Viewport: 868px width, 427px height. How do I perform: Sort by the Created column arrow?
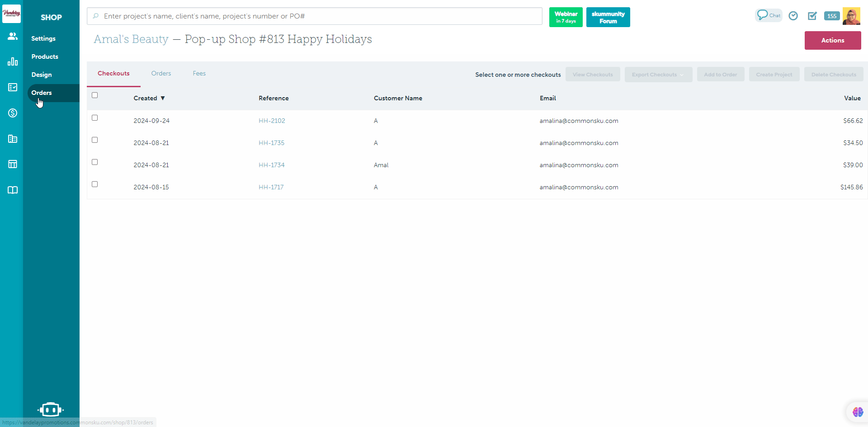pyautogui.click(x=163, y=98)
